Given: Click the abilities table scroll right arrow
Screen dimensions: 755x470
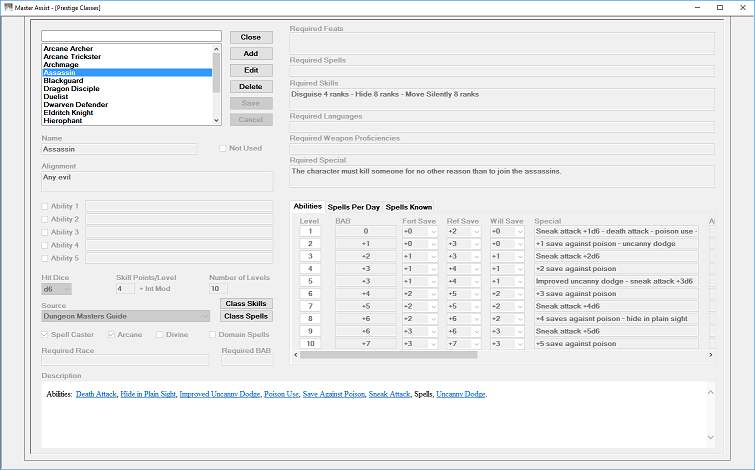Looking at the screenshot, I should [711, 355].
